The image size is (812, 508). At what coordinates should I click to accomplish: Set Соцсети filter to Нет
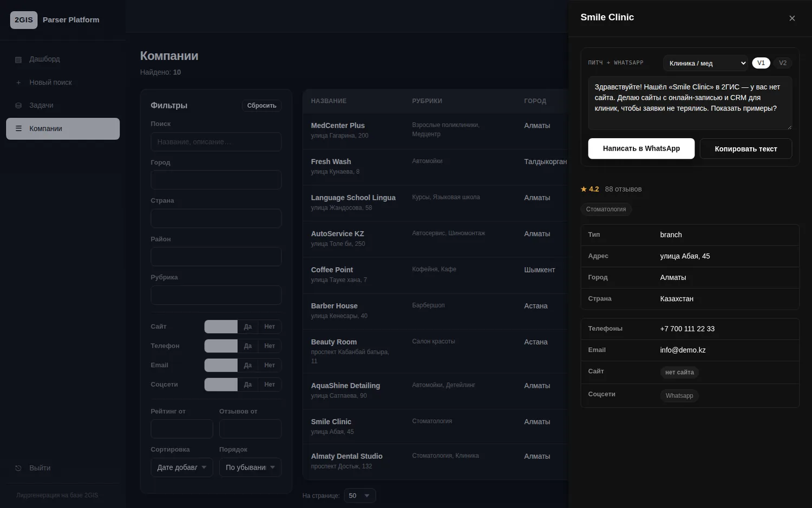(270, 385)
